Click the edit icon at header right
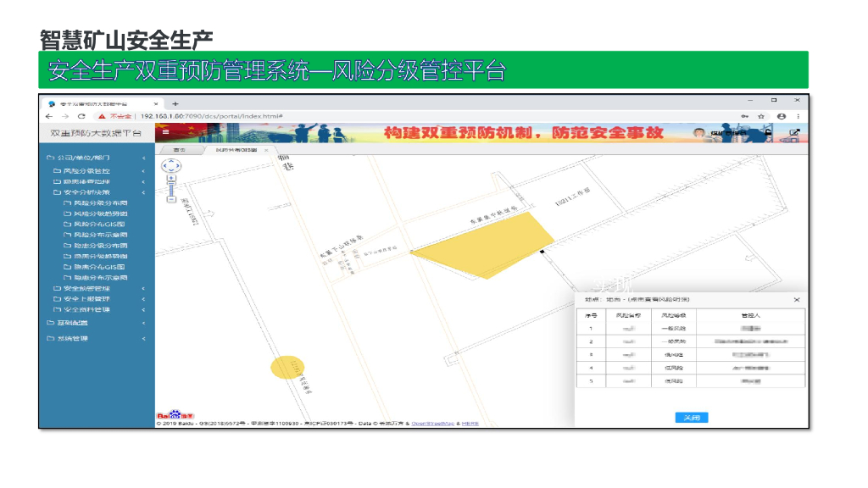 coord(794,132)
